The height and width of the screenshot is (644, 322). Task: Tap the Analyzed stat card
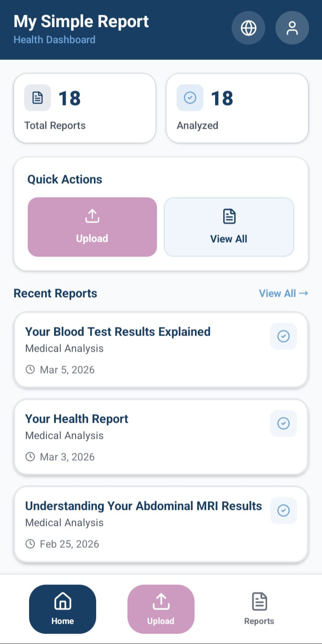237,108
